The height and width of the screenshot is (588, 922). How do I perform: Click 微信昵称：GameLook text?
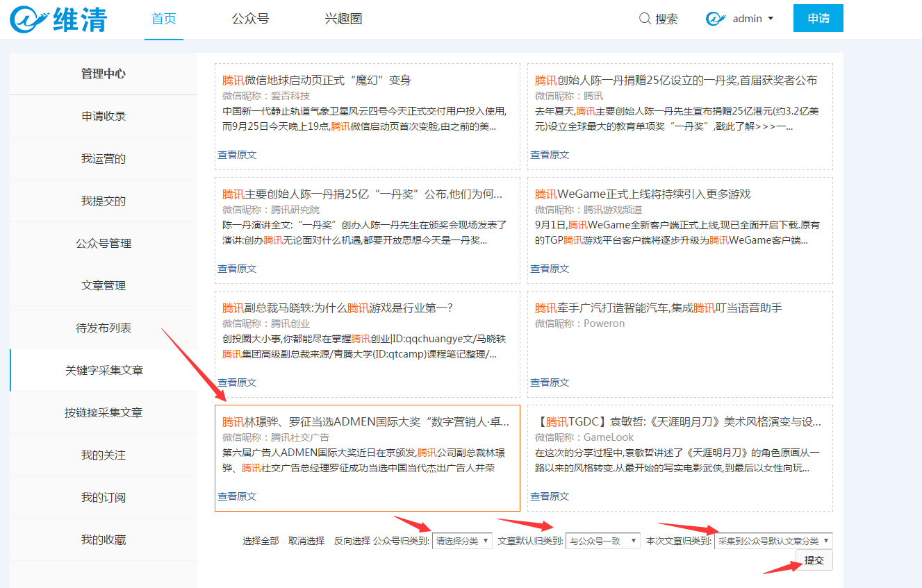pos(584,437)
